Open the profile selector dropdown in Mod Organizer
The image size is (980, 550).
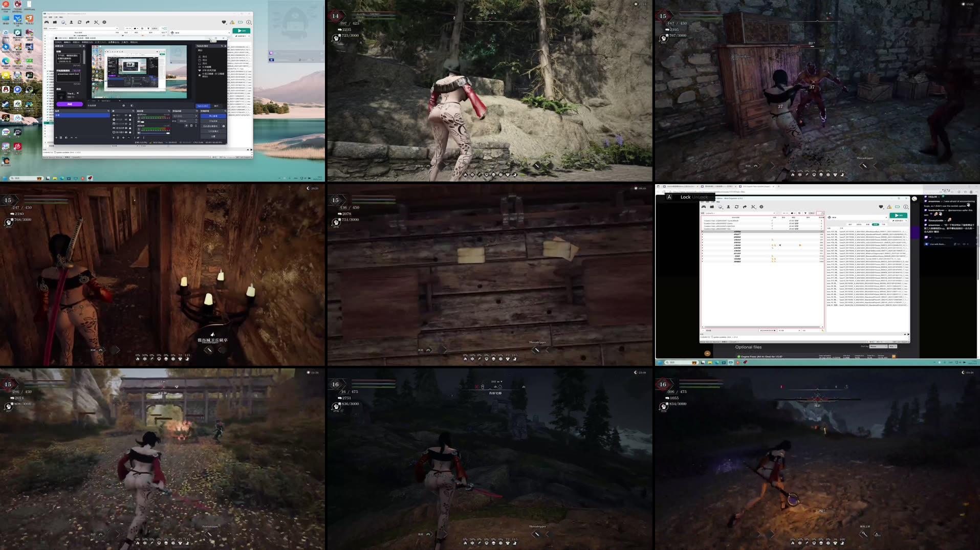117,28
